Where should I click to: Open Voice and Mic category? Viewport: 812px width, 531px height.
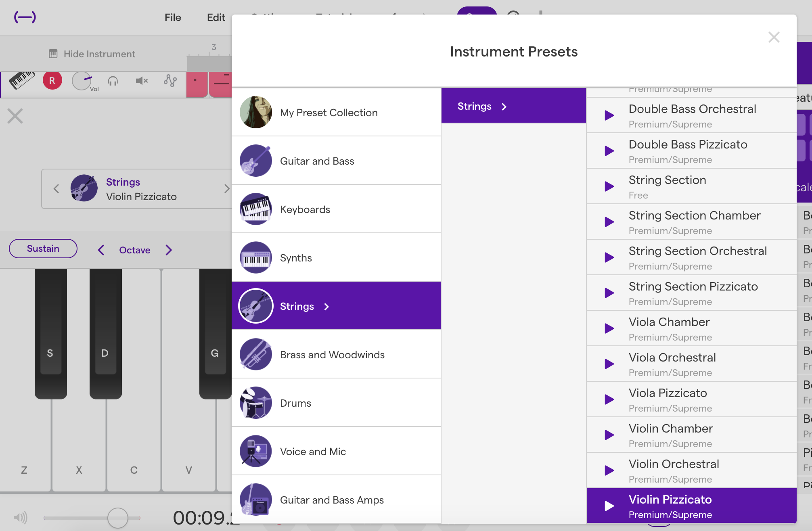click(313, 451)
